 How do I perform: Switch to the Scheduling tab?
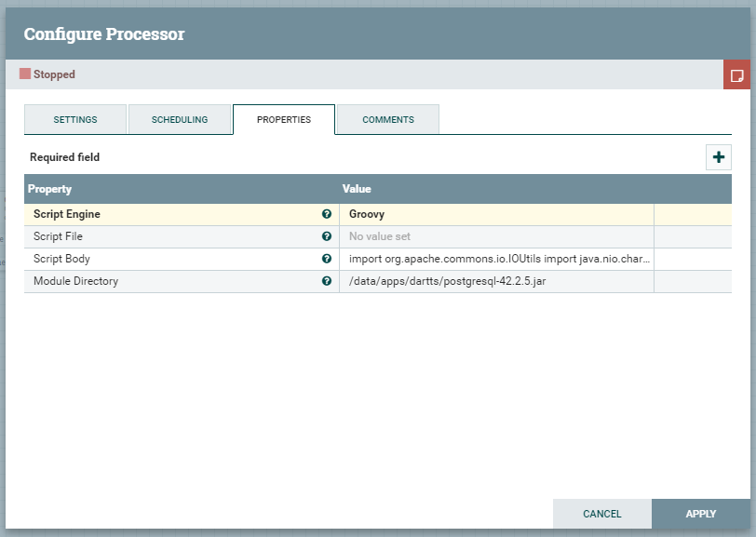click(180, 120)
